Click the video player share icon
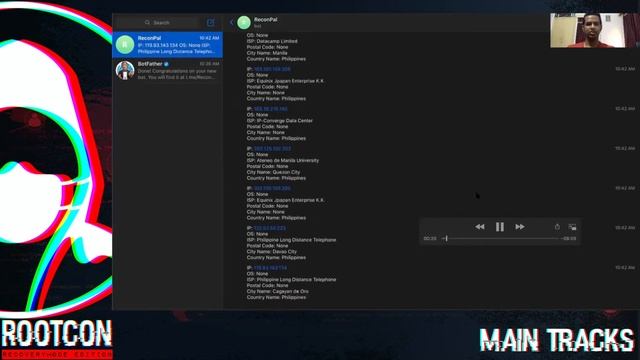 [x=557, y=227]
